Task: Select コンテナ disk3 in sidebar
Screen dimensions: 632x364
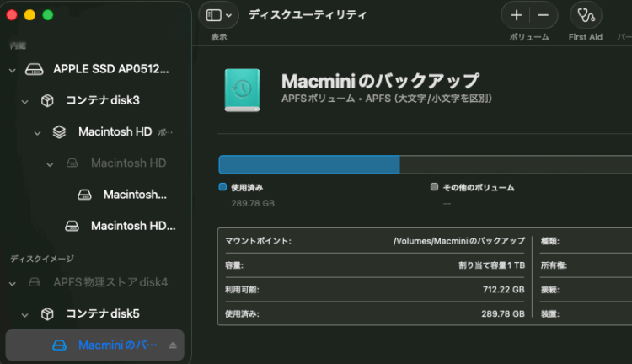Action: click(x=95, y=100)
